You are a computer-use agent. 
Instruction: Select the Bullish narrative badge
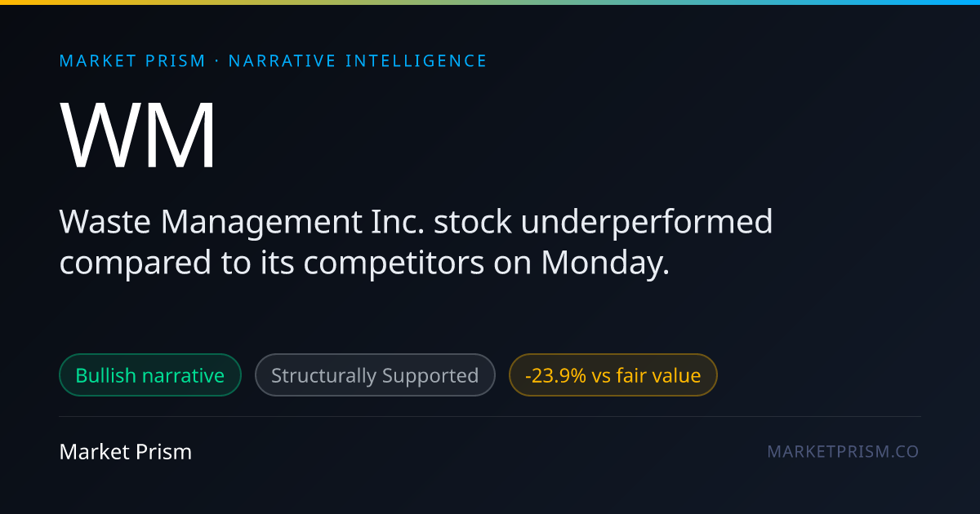click(x=150, y=375)
